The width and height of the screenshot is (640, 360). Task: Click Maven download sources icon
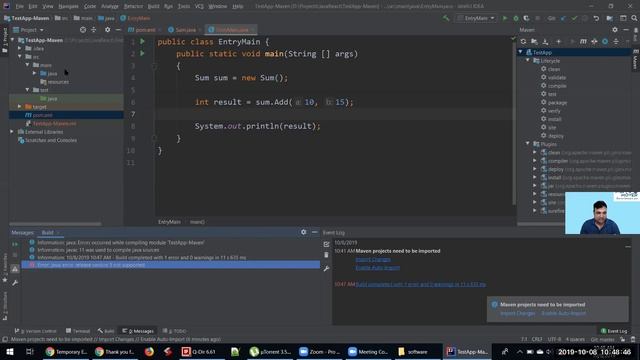[545, 41]
